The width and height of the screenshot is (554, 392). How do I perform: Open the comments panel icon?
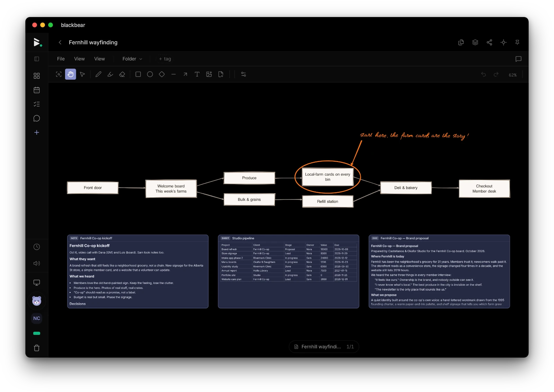tap(518, 59)
